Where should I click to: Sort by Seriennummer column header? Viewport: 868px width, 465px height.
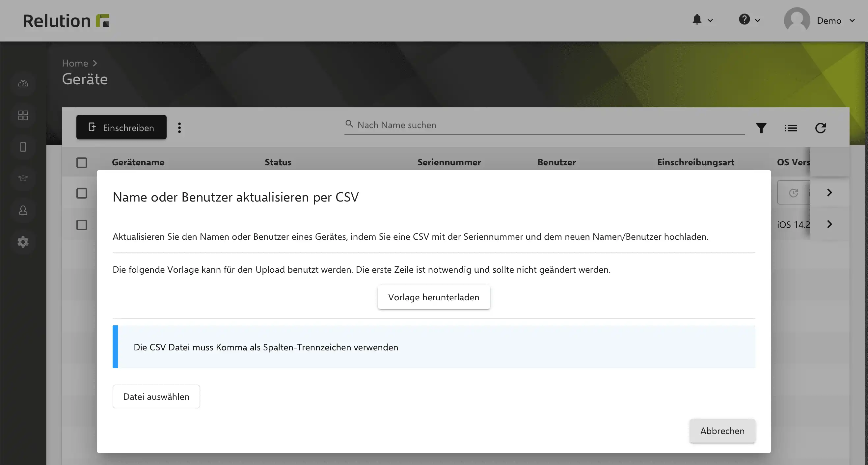449,162
